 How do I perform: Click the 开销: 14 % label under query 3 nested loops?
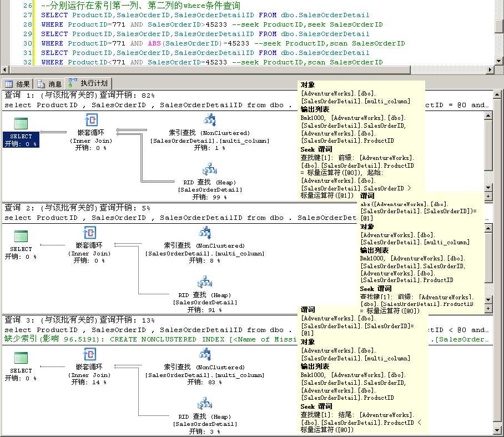(x=89, y=382)
